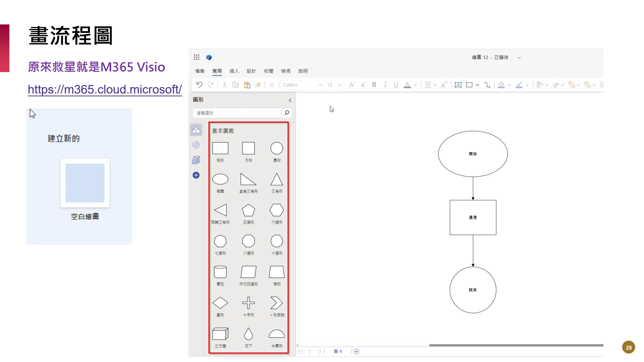Switch to the 設計 tab
Viewport: 644px width, 362px height.
point(251,71)
